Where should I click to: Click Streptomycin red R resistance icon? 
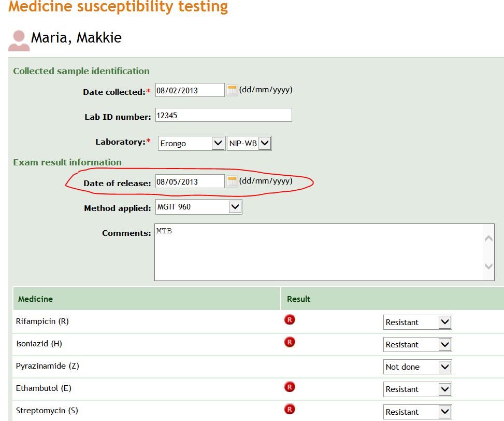290,409
